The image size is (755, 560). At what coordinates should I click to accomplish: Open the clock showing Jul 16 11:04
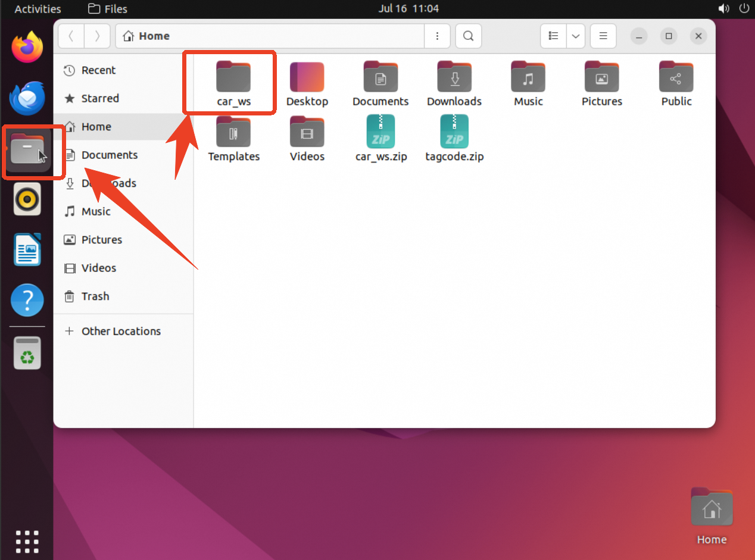coord(408,9)
